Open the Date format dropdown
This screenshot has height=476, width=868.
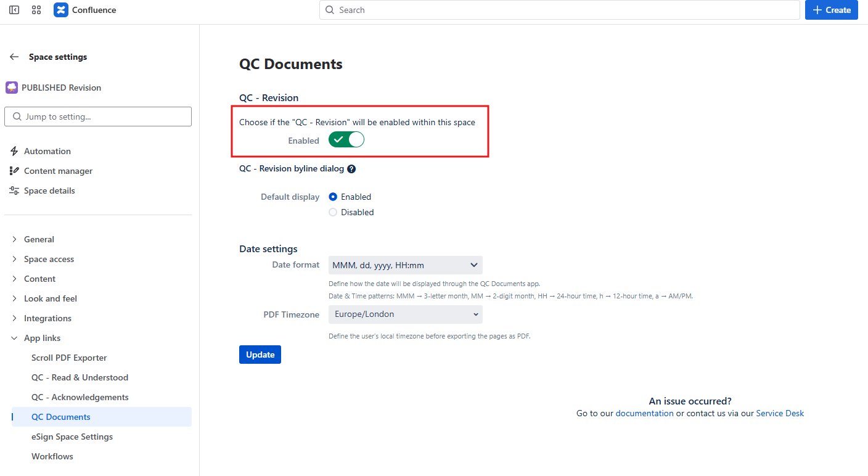point(405,265)
